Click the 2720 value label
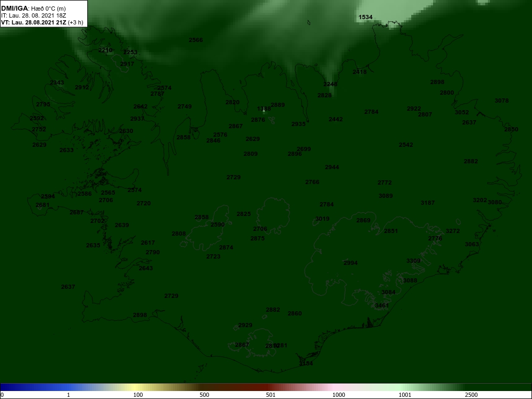Image resolution: width=532 pixels, height=399 pixels. pos(144,203)
